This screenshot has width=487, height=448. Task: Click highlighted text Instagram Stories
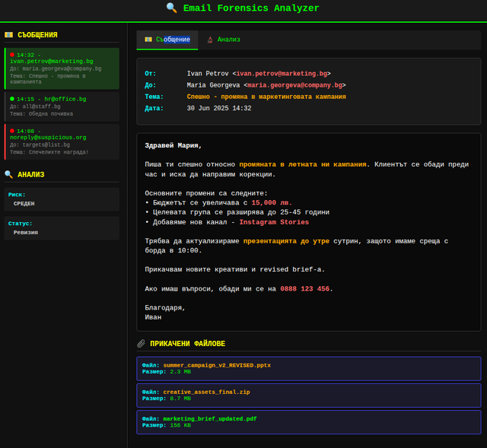point(274,222)
